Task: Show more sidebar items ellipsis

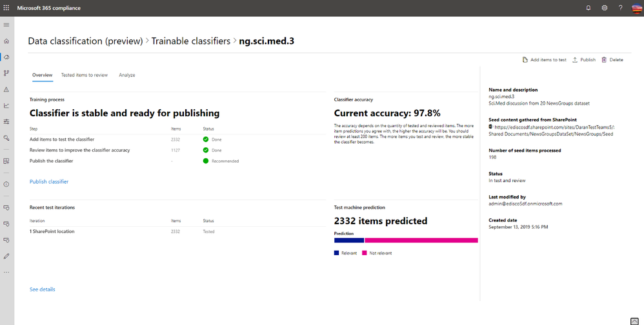Action: (x=6, y=273)
